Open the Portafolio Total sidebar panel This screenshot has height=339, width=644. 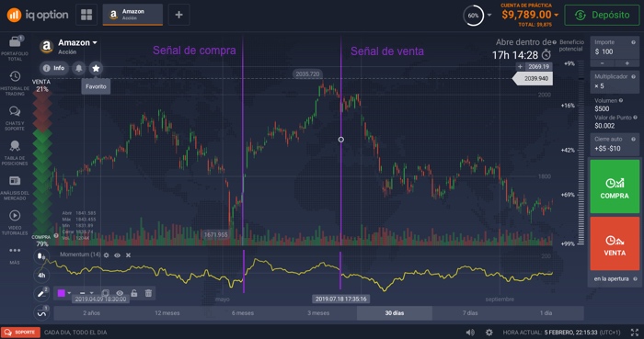click(x=15, y=48)
